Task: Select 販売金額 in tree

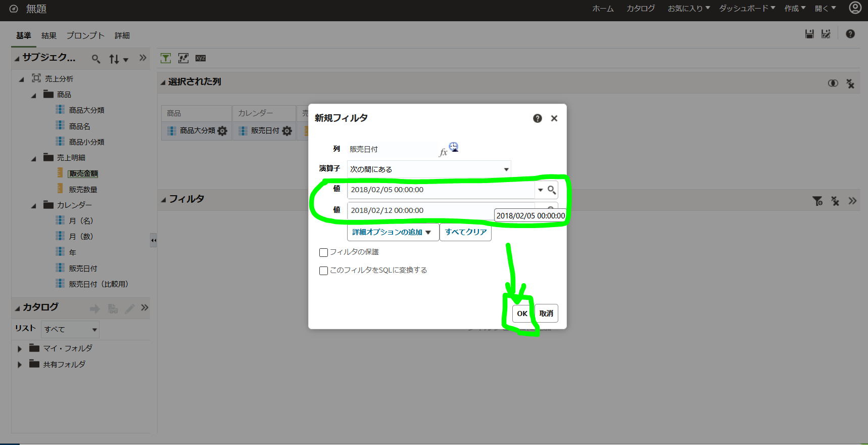Action: click(83, 173)
